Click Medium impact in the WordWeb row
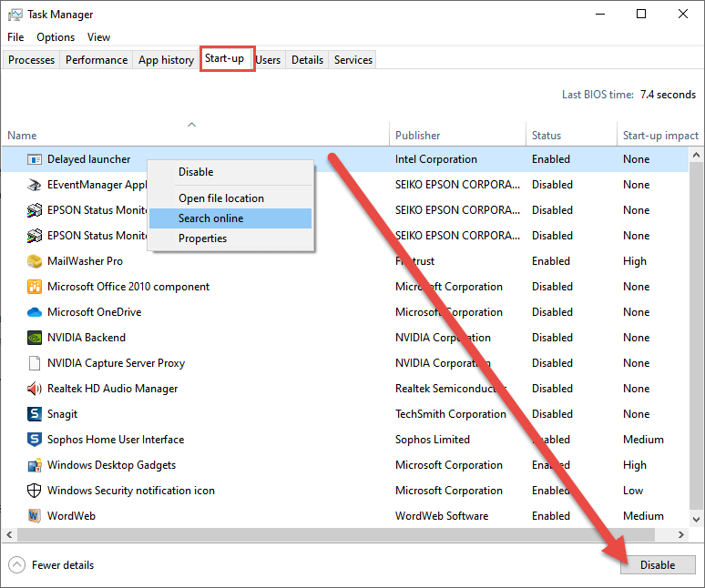 pyautogui.click(x=643, y=516)
